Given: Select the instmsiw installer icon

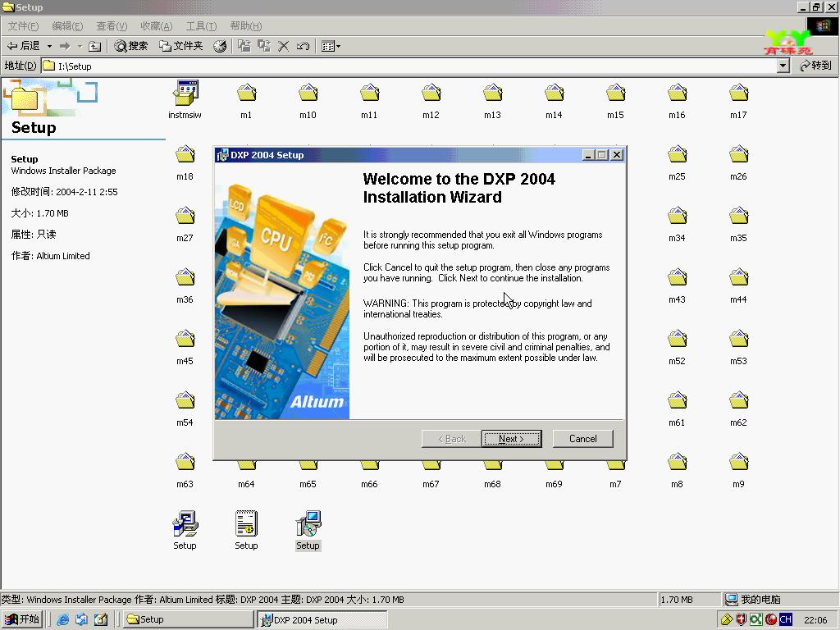Looking at the screenshot, I should [x=185, y=100].
